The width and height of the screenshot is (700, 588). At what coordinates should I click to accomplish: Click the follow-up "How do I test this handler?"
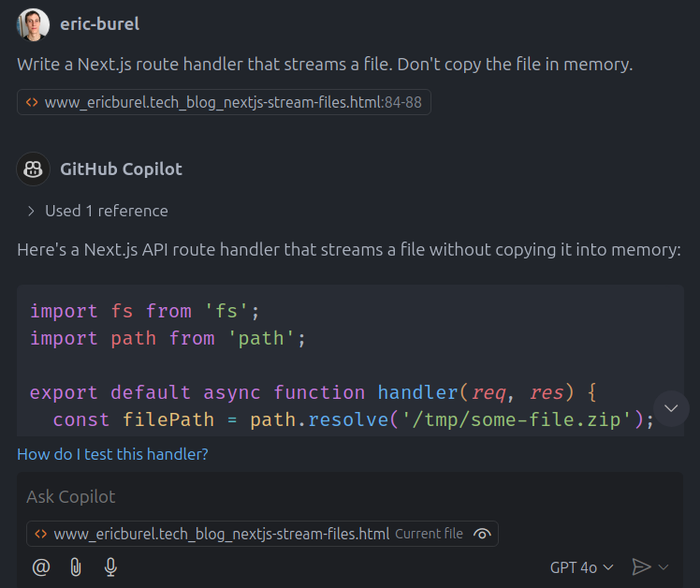coord(112,454)
